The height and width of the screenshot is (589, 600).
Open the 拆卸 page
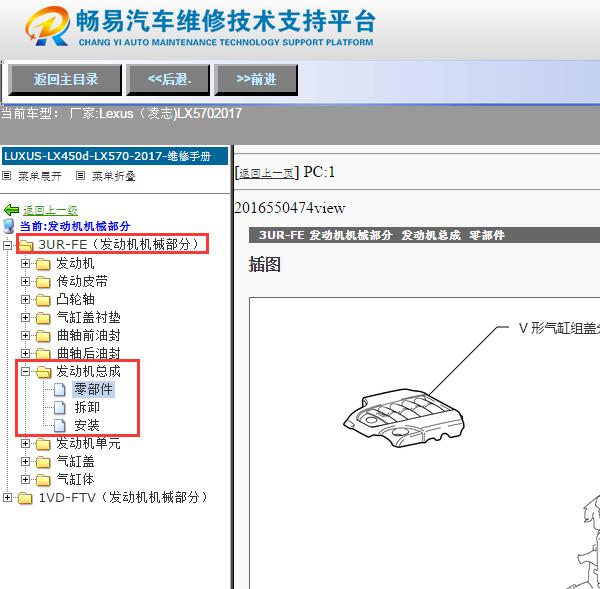coord(87,407)
